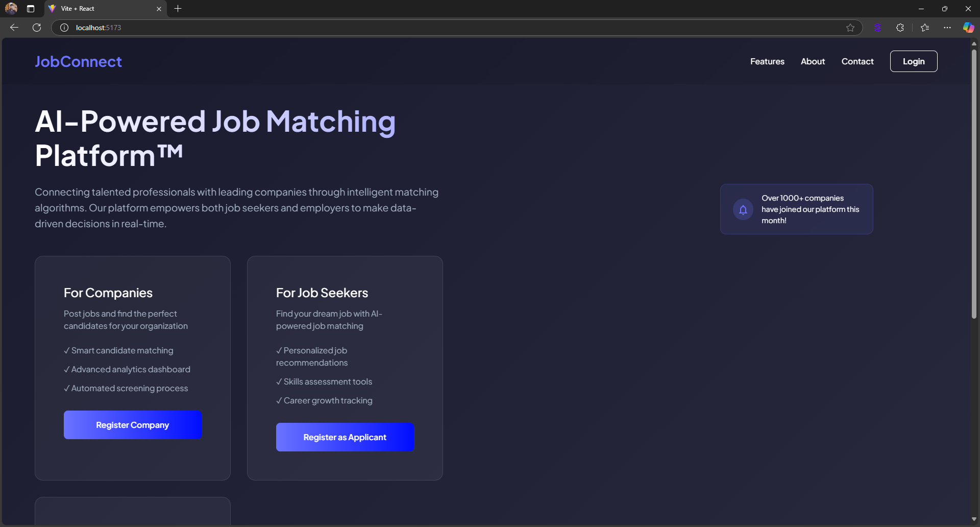Open the Contact nav link
The height and width of the screenshot is (527, 980).
857,61
